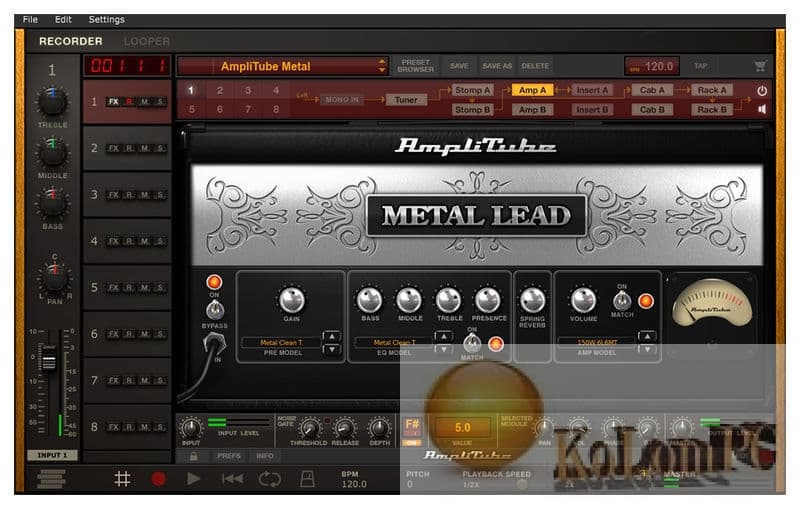Image resolution: width=800 pixels, height=509 pixels.
Task: Flip the EQ MATCH toggle switch
Action: 472,343
